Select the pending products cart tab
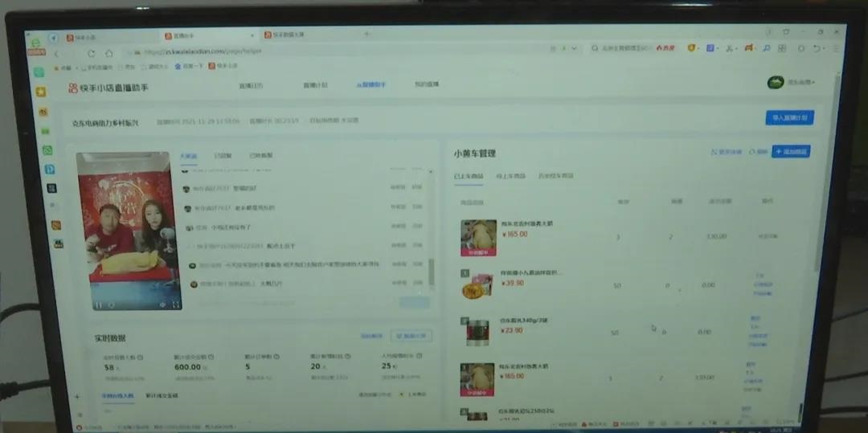868x433 pixels. (510, 176)
